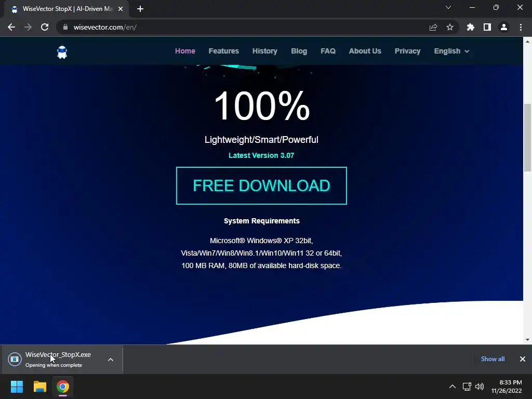Open the Windows Start menu

[x=17, y=387]
